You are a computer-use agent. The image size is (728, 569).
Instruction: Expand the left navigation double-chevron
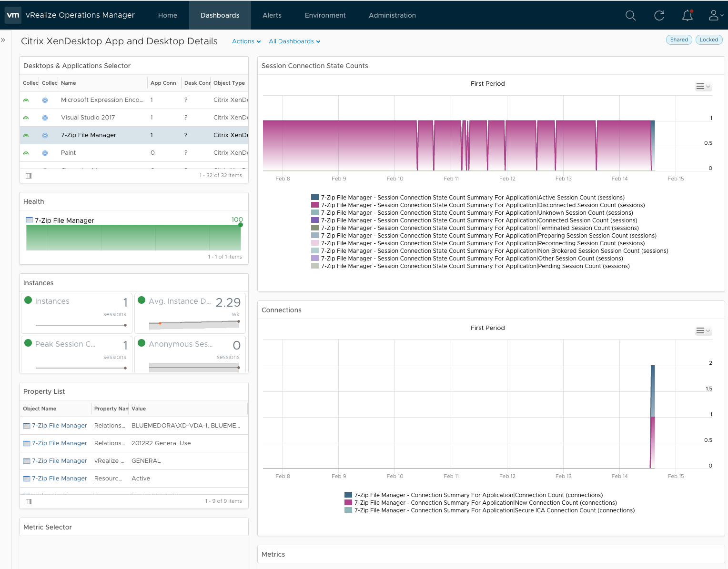[3, 40]
